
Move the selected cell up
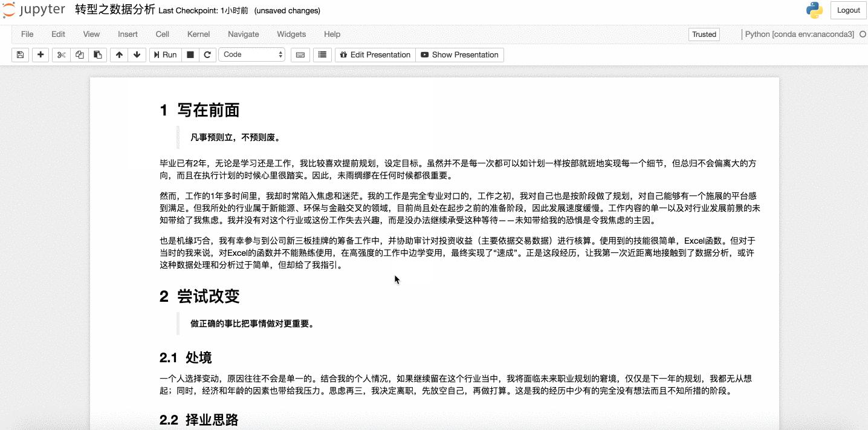coord(118,54)
